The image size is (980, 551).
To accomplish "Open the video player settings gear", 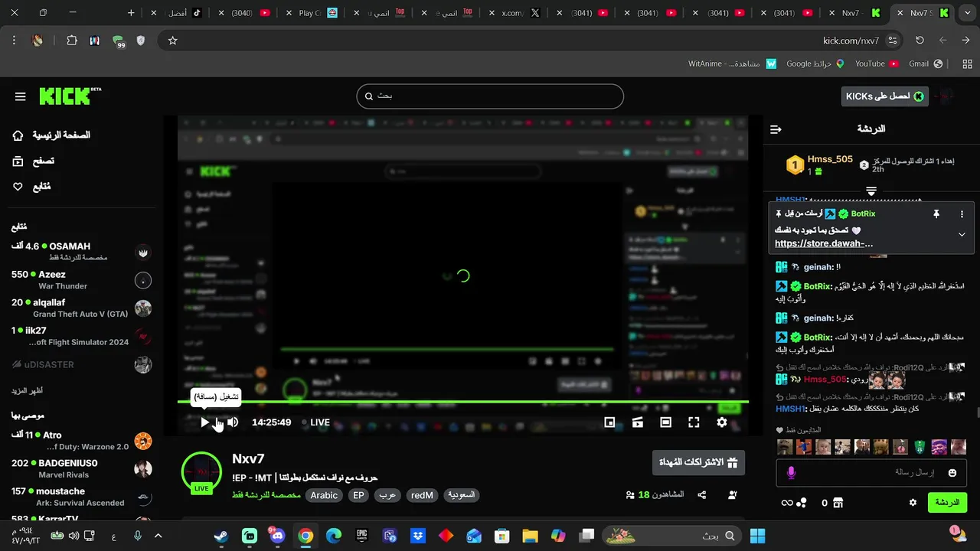I will click(x=722, y=422).
